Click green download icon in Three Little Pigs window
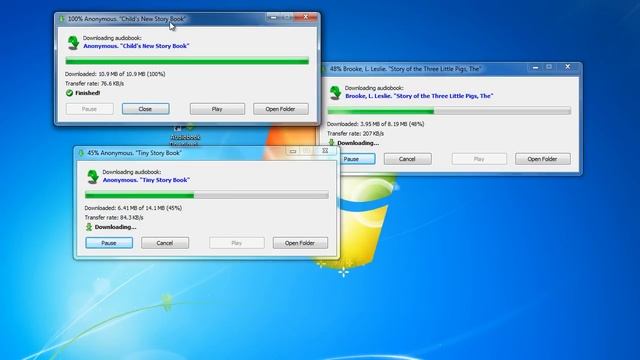The height and width of the screenshot is (360, 640). click(335, 93)
